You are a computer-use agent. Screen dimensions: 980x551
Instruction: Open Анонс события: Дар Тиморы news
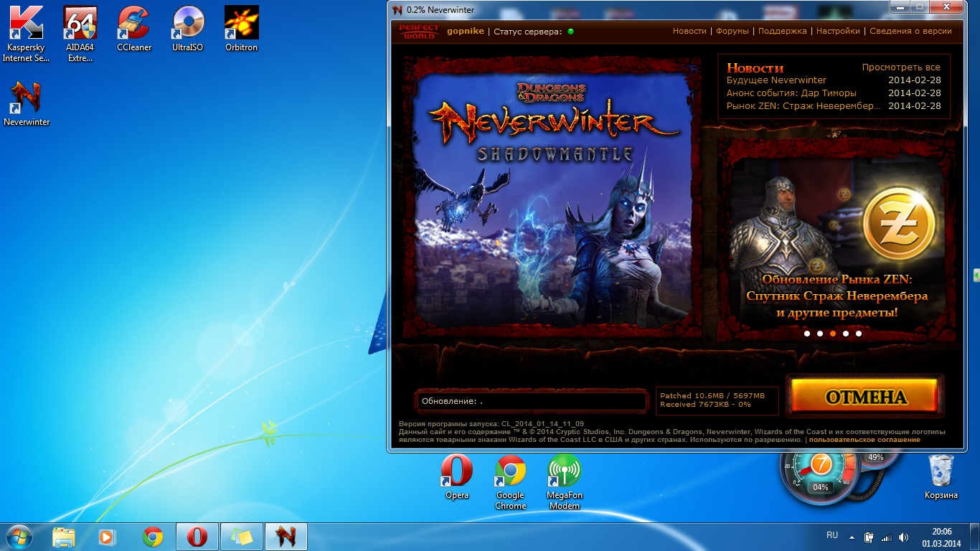(x=791, y=93)
